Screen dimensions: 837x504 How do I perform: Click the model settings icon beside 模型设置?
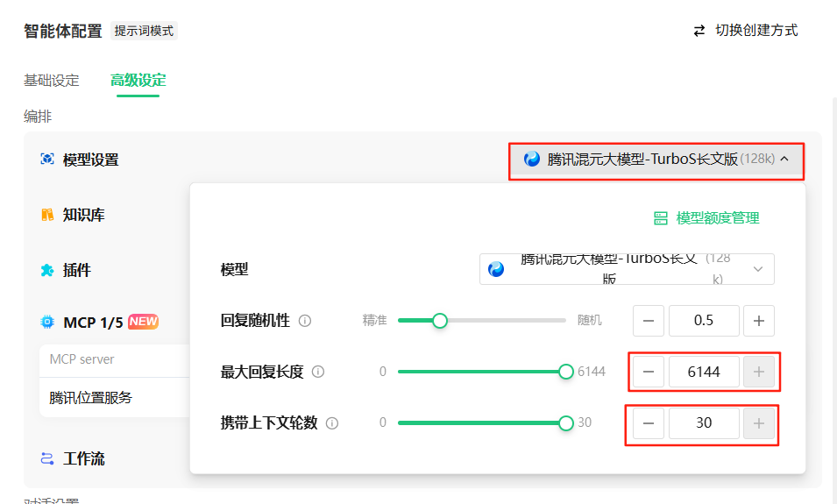click(x=47, y=160)
